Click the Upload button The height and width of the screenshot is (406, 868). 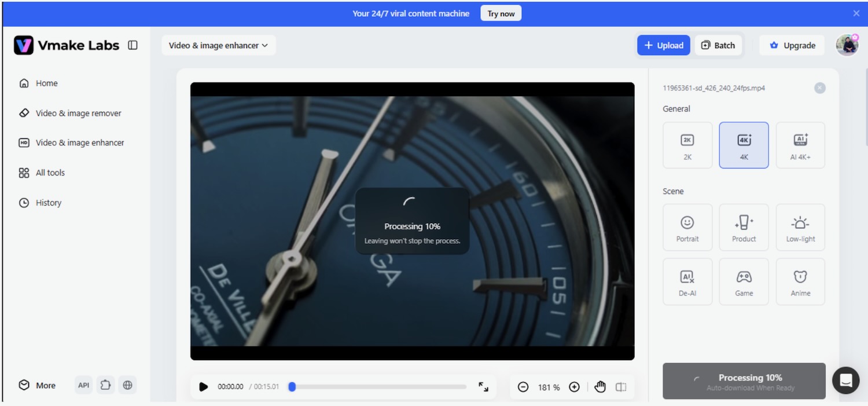tap(664, 45)
